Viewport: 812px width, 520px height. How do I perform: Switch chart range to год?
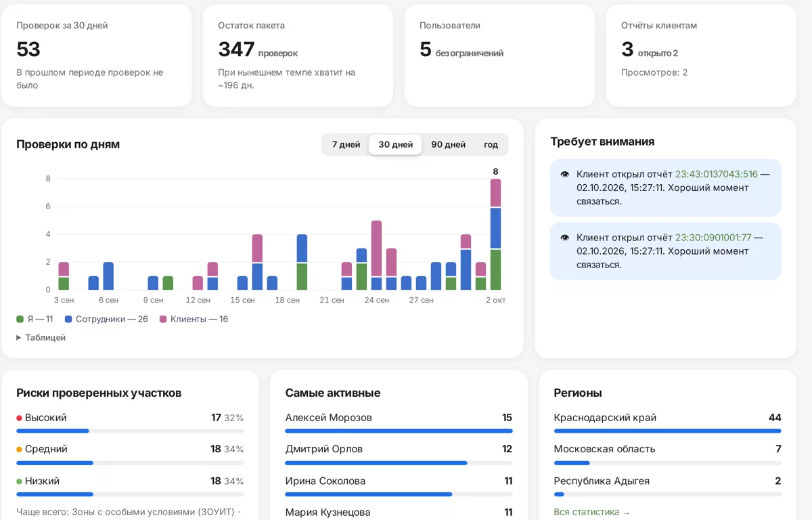491,144
